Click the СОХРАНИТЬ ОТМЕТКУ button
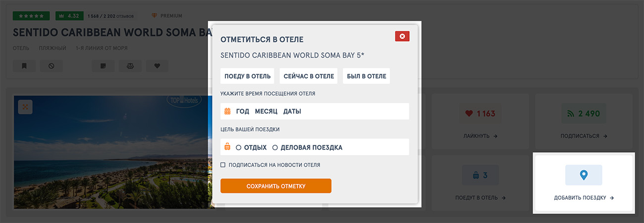Viewport: 644px width, 223px height. 276,186
